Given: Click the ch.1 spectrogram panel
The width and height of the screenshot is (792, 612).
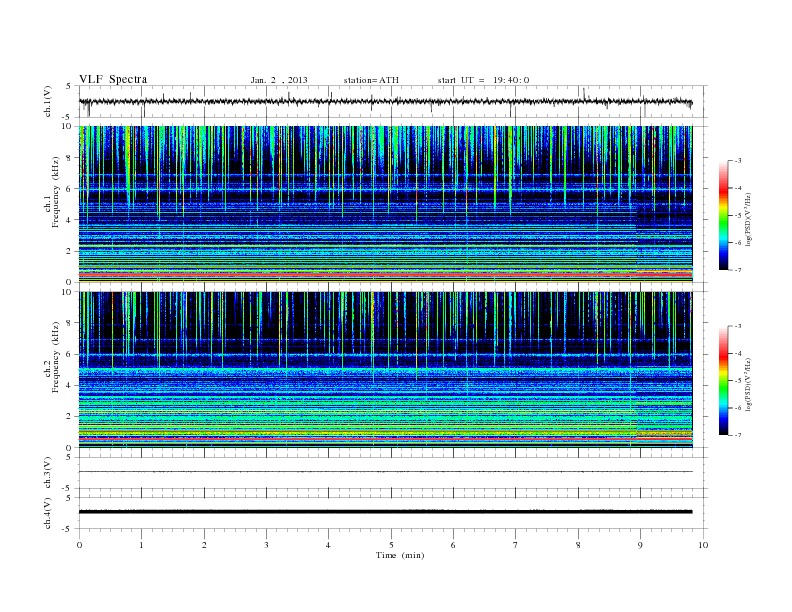Looking at the screenshot, I should pyautogui.click(x=385, y=204).
